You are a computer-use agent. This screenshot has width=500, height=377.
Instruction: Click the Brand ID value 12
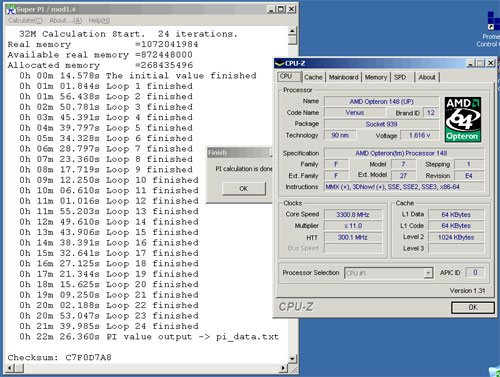click(431, 113)
